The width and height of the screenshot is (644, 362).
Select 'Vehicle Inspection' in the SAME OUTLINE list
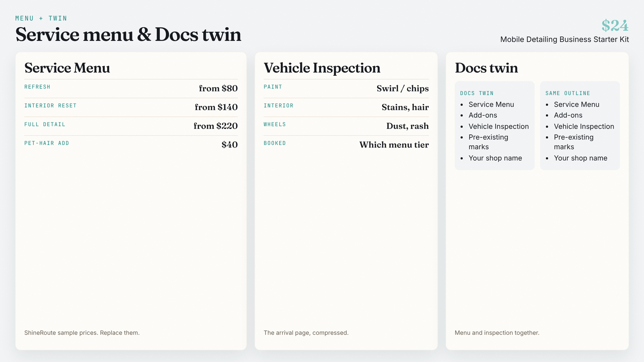(584, 126)
